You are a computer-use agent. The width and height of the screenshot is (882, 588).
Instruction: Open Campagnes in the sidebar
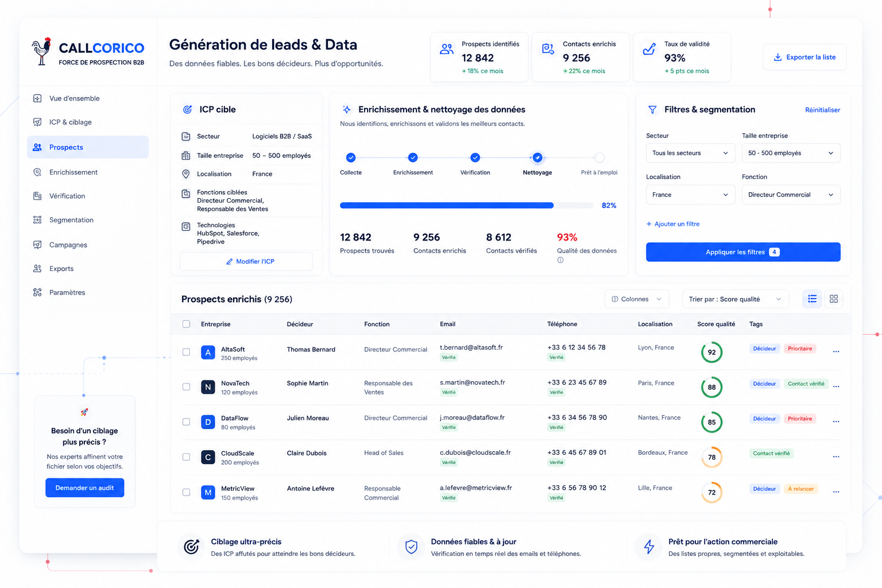tap(88, 245)
